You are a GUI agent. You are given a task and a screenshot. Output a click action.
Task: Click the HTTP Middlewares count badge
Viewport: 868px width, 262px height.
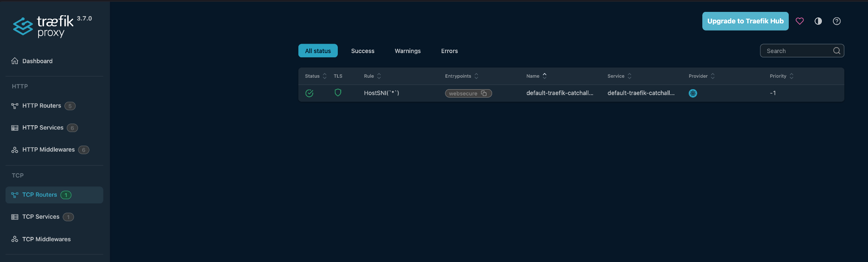[x=83, y=150]
